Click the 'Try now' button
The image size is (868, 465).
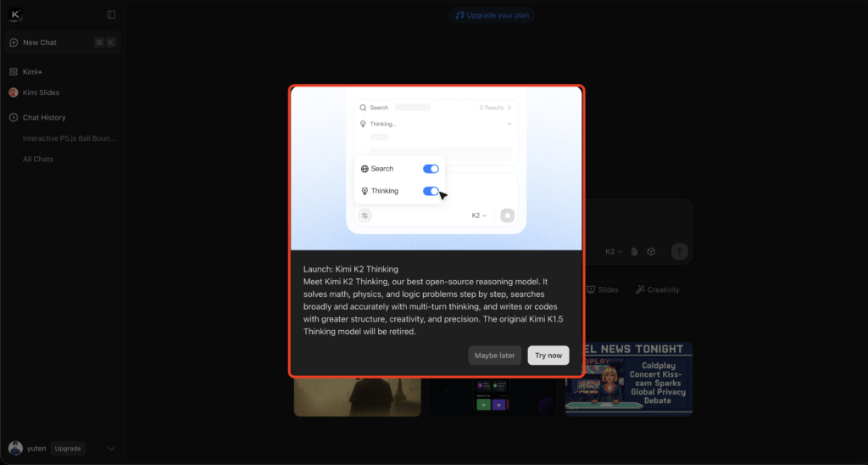pyautogui.click(x=548, y=356)
